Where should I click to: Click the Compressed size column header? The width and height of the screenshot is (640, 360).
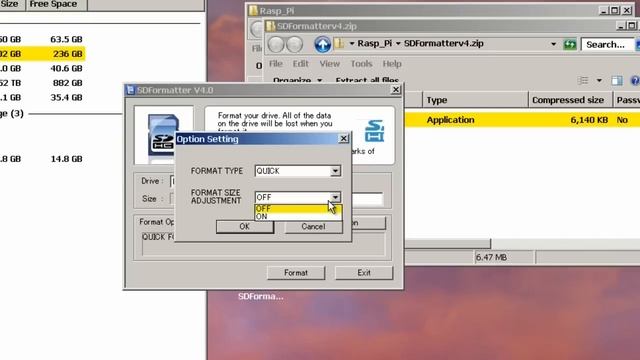tap(570, 100)
